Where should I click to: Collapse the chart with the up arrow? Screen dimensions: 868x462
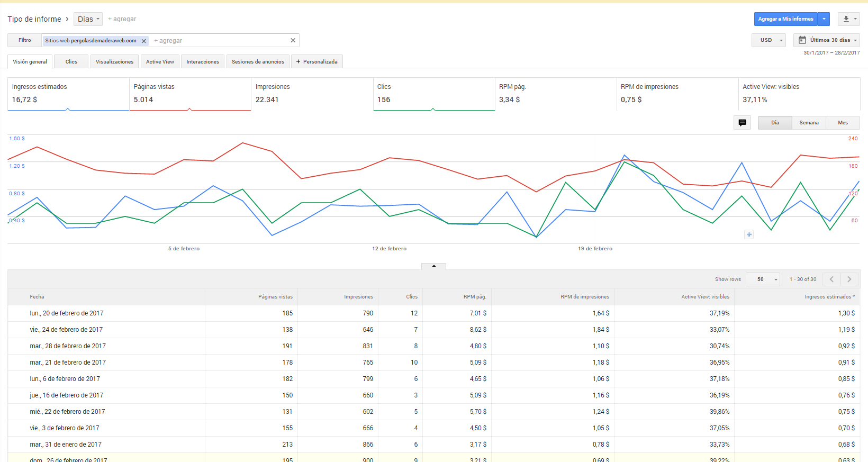click(434, 266)
